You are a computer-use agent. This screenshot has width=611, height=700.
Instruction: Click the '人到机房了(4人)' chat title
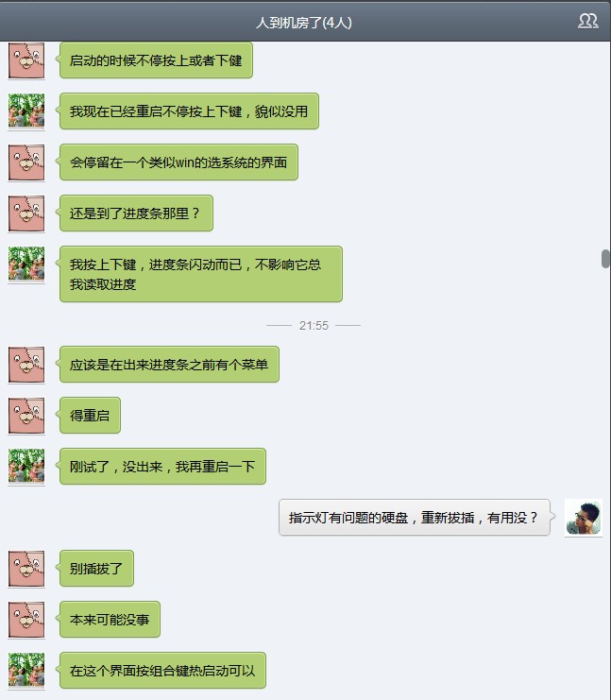[x=304, y=23]
